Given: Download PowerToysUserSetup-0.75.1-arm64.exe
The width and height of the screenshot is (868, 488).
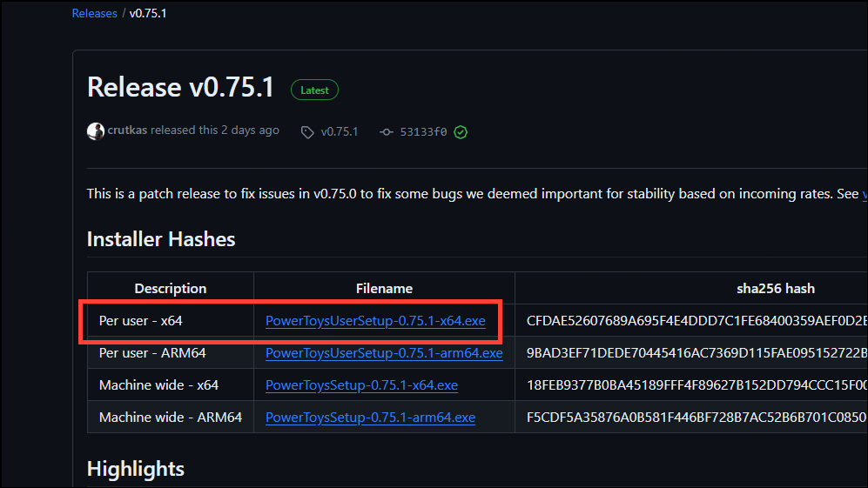Looking at the screenshot, I should tap(384, 353).
